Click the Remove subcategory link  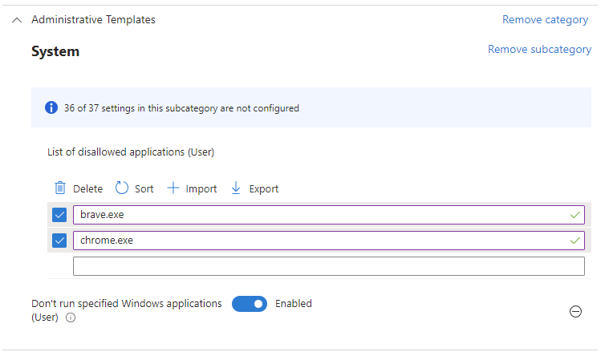click(x=539, y=50)
